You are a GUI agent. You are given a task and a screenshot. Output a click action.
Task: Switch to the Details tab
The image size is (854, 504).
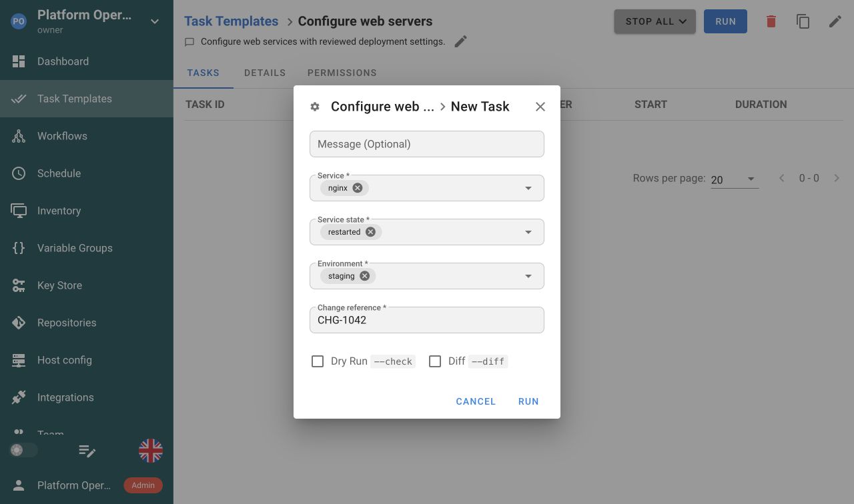click(x=265, y=73)
